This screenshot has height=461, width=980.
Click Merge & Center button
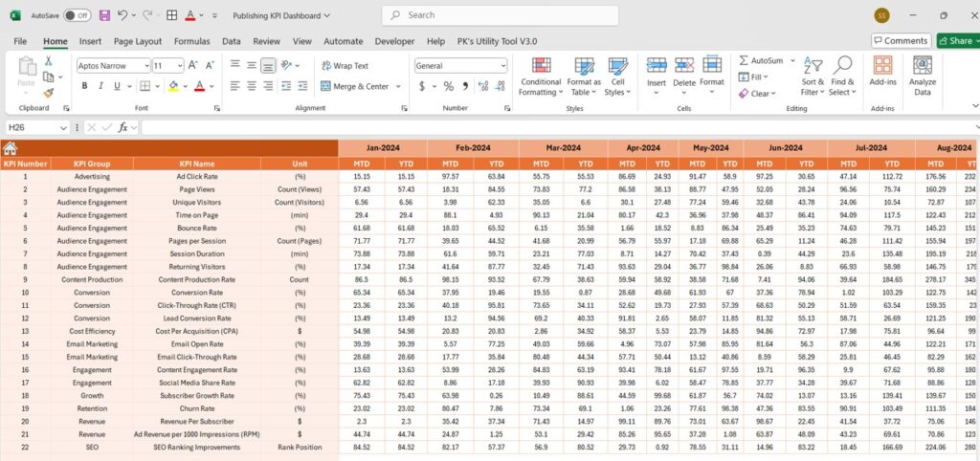[x=355, y=86]
